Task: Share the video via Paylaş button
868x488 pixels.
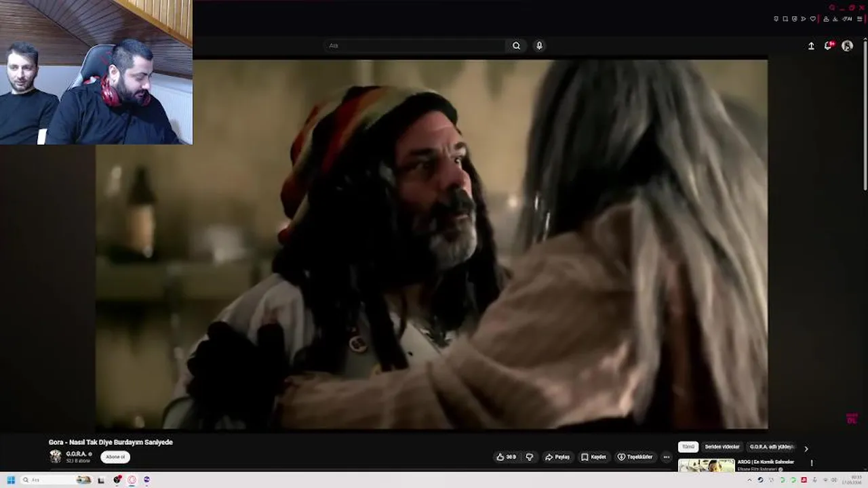Action: (557, 457)
